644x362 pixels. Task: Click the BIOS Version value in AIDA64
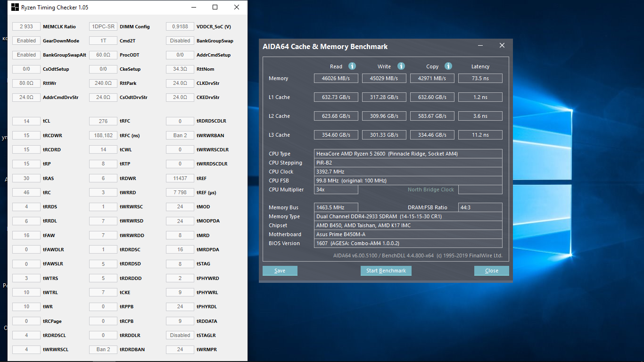pyautogui.click(x=408, y=243)
